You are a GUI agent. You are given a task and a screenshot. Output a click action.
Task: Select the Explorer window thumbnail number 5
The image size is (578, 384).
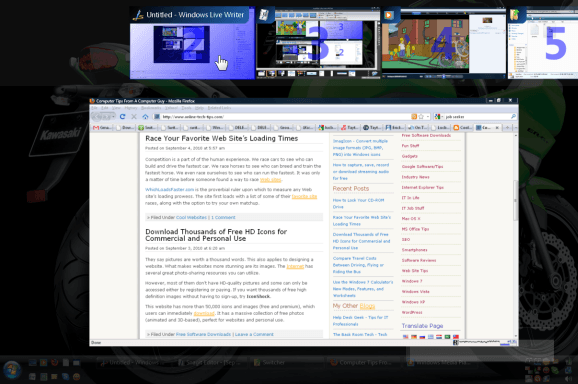click(x=543, y=43)
